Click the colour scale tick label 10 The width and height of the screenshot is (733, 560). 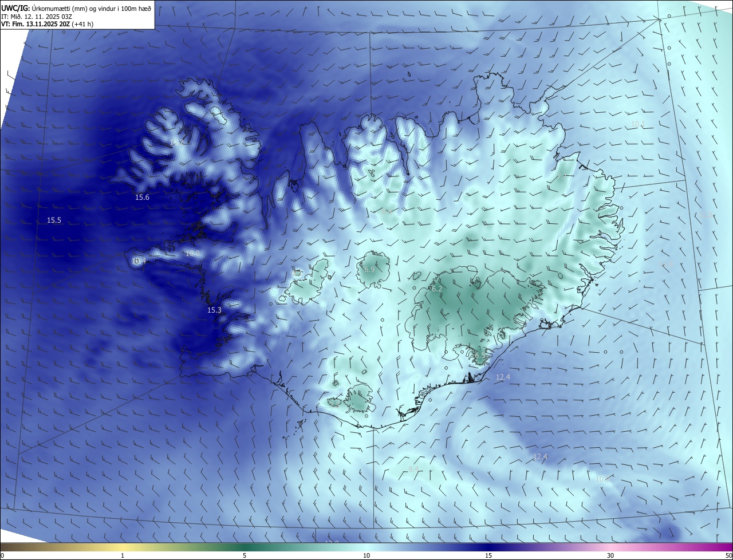(366, 555)
